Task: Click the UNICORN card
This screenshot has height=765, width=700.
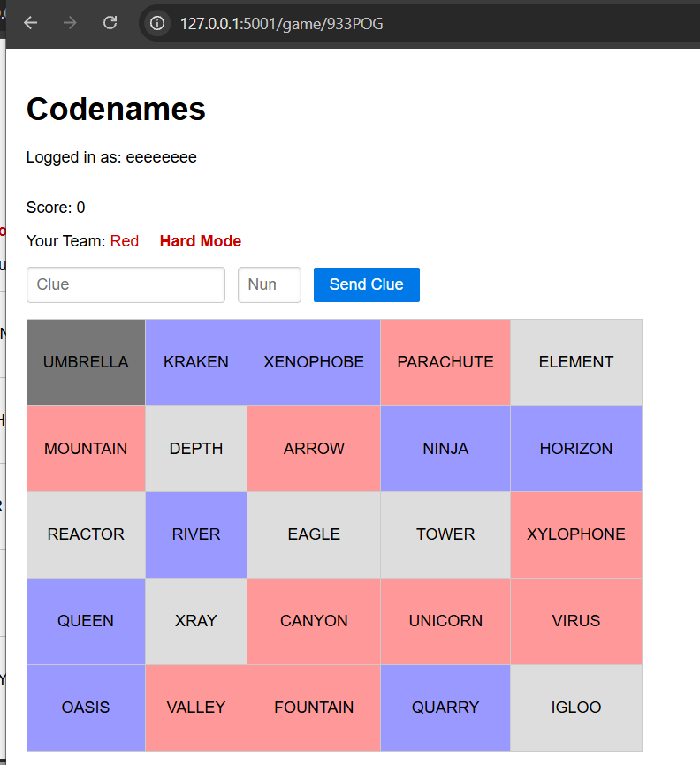Action: pos(445,621)
